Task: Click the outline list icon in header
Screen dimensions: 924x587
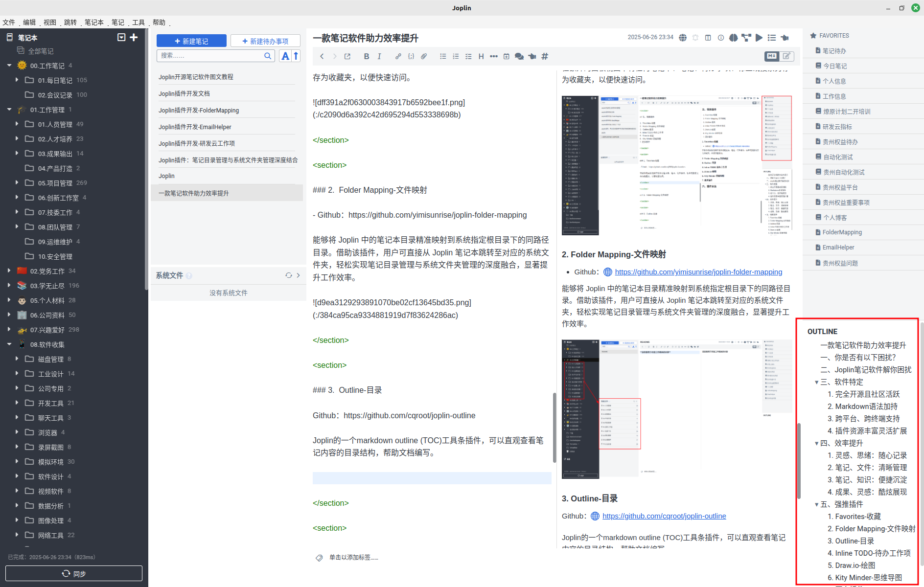Action: (772, 38)
